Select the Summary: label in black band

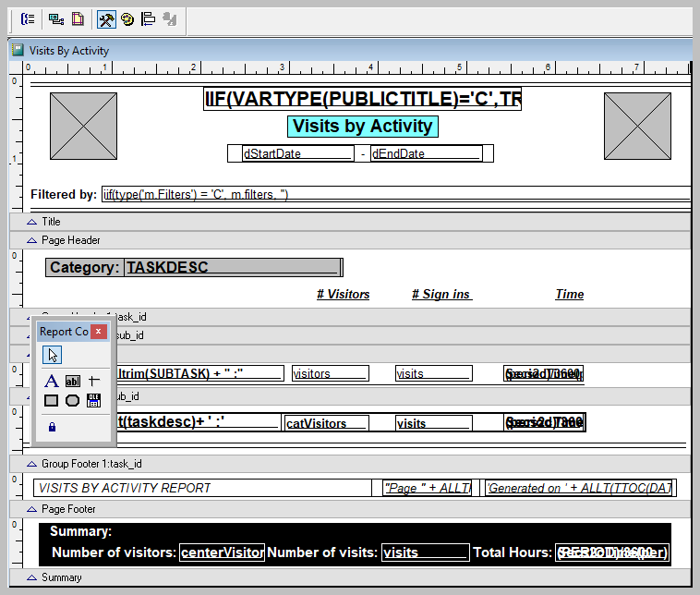point(80,530)
